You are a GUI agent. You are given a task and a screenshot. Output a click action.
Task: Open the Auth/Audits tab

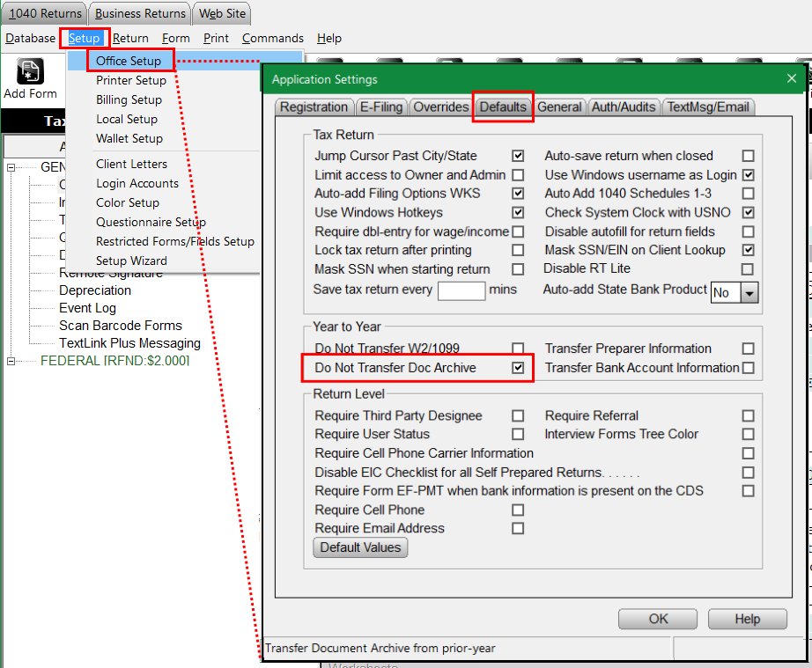[x=624, y=107]
